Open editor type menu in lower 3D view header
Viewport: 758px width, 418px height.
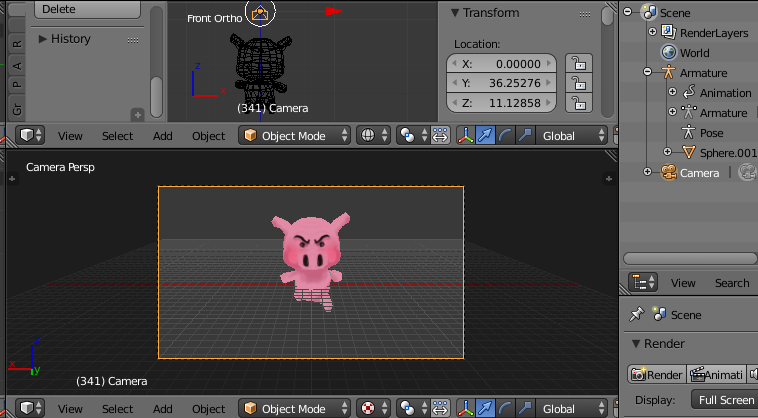pyautogui.click(x=30, y=409)
